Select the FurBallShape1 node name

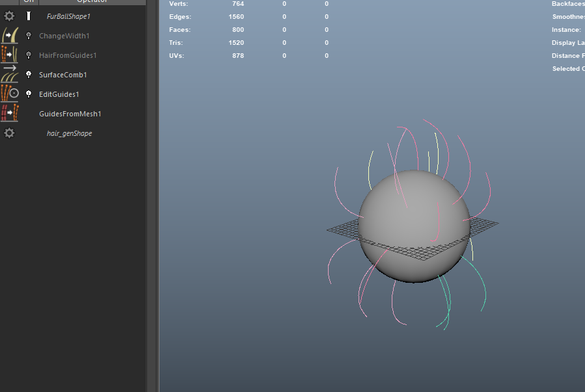coord(68,16)
